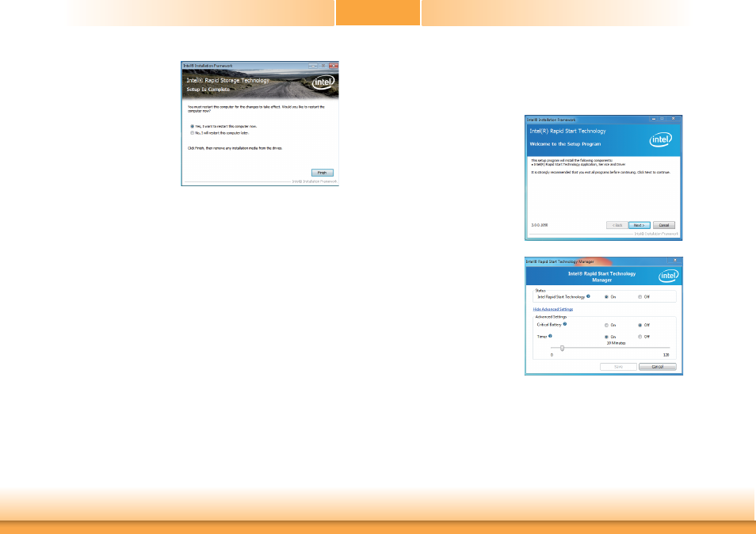The height and width of the screenshot is (534, 756).
Task: Set Critical Battery to On
Action: (x=606, y=326)
